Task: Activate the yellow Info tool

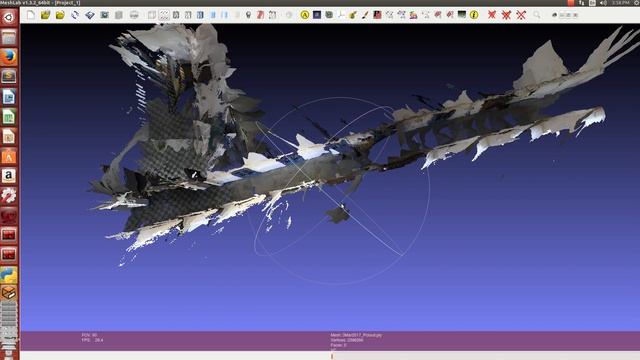Action: coord(474,15)
